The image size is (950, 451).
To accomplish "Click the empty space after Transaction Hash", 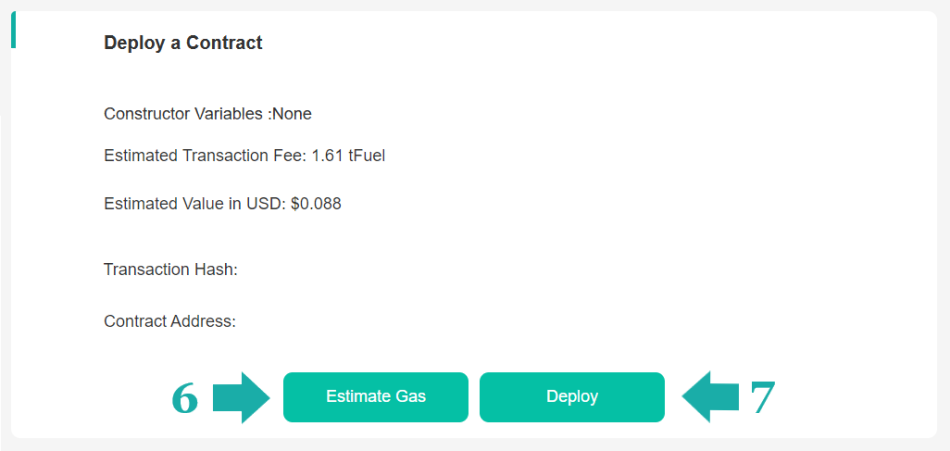I will coord(400,269).
